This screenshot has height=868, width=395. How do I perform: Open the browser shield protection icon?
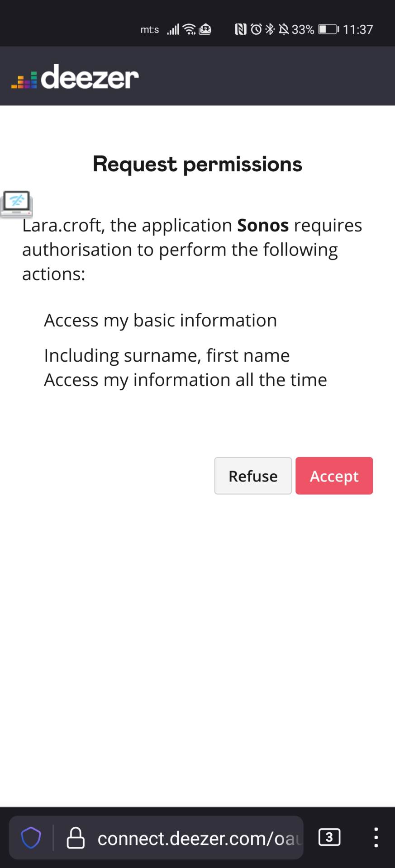31,838
